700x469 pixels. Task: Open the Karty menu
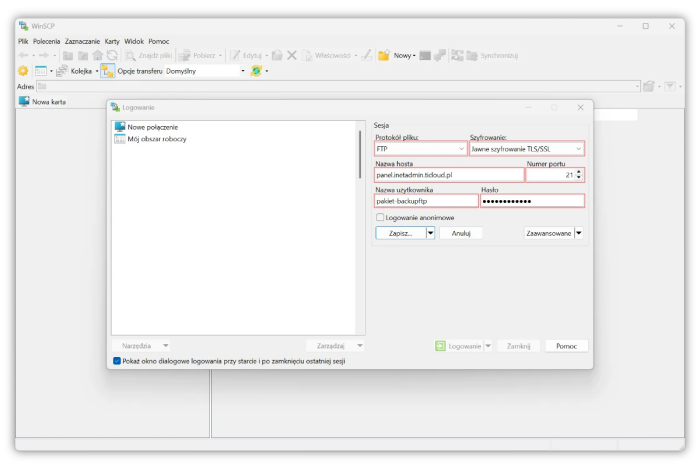click(112, 41)
